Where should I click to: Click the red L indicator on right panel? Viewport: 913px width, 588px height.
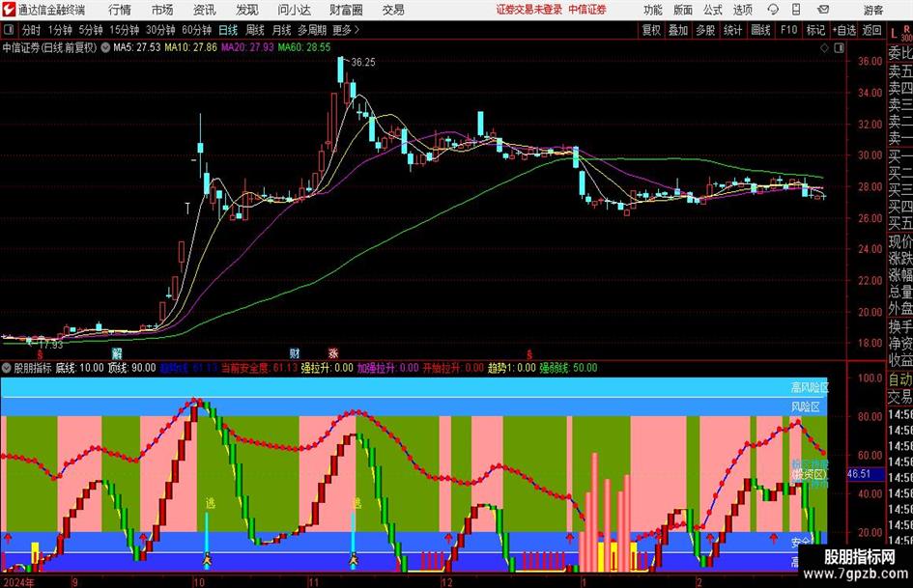(x=894, y=33)
